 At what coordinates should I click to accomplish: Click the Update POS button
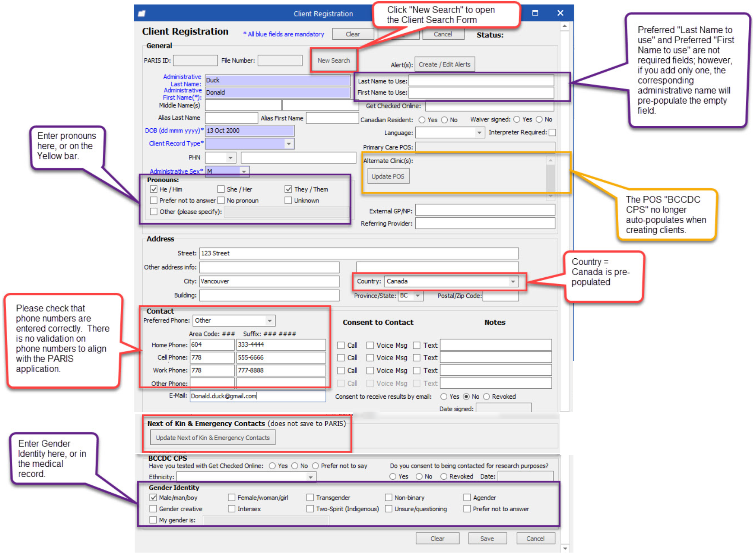point(388,177)
